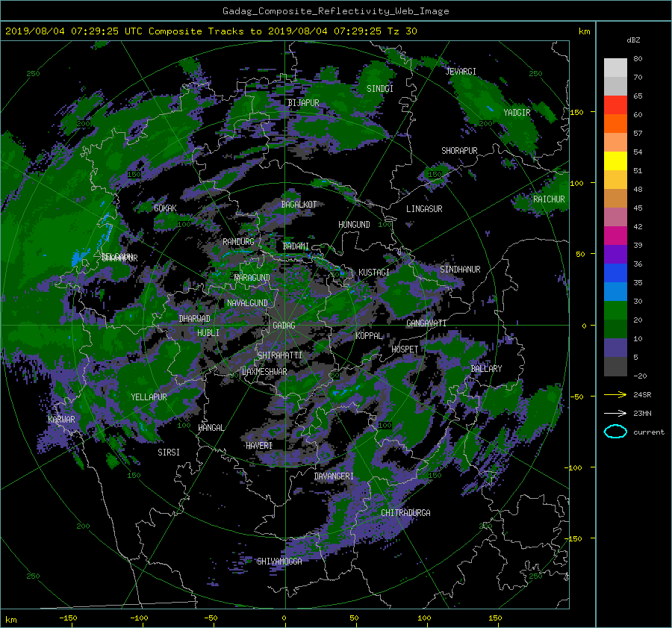Click the km unit label at top right
Image resolution: width=672 pixels, height=628 pixels.
tap(584, 31)
